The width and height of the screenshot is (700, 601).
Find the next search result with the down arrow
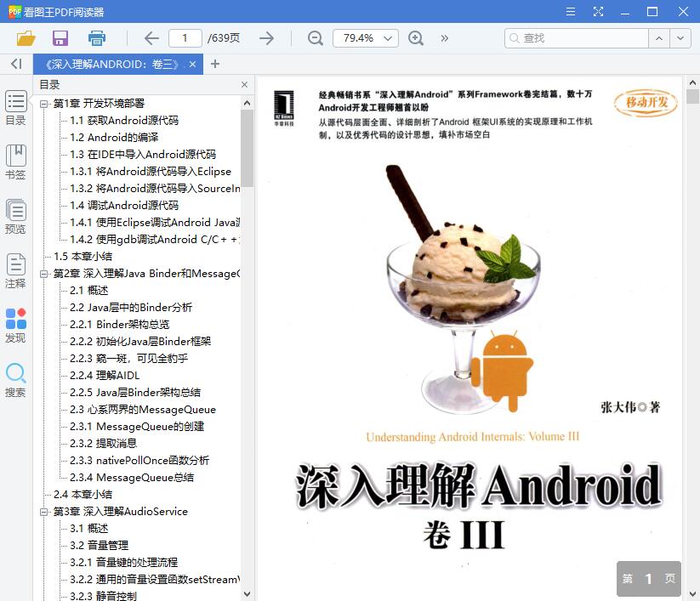[x=680, y=38]
